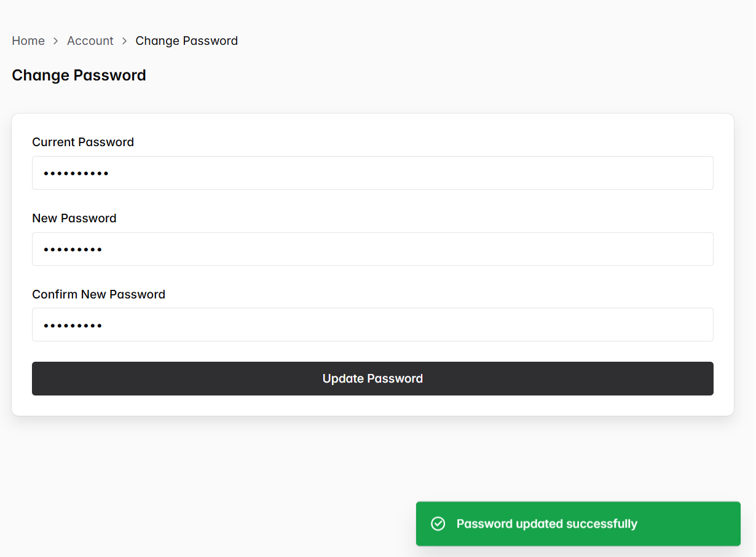756x557 pixels.
Task: Dismiss the Password updated successfully toast
Action: (578, 523)
